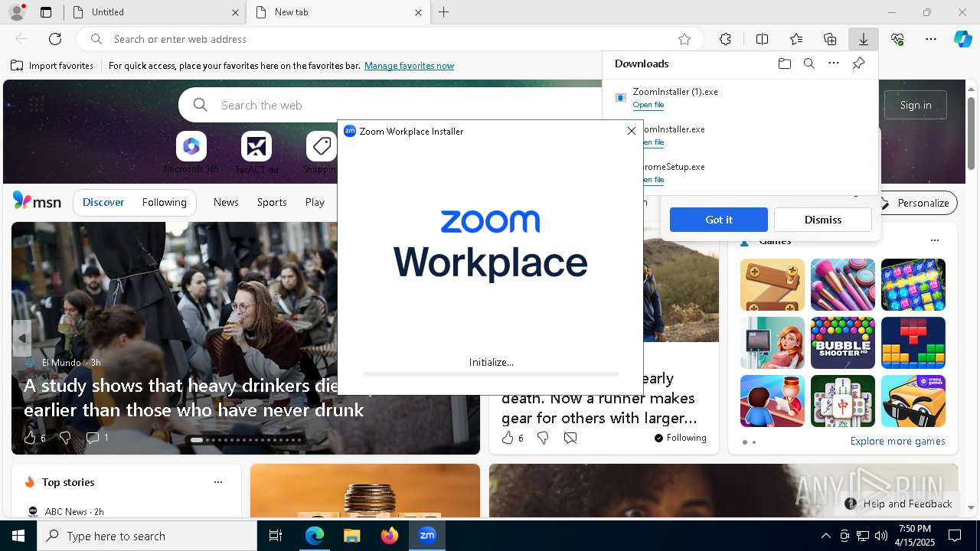The width and height of the screenshot is (980, 551).
Task: Click the Dismiss button
Action: point(823,220)
